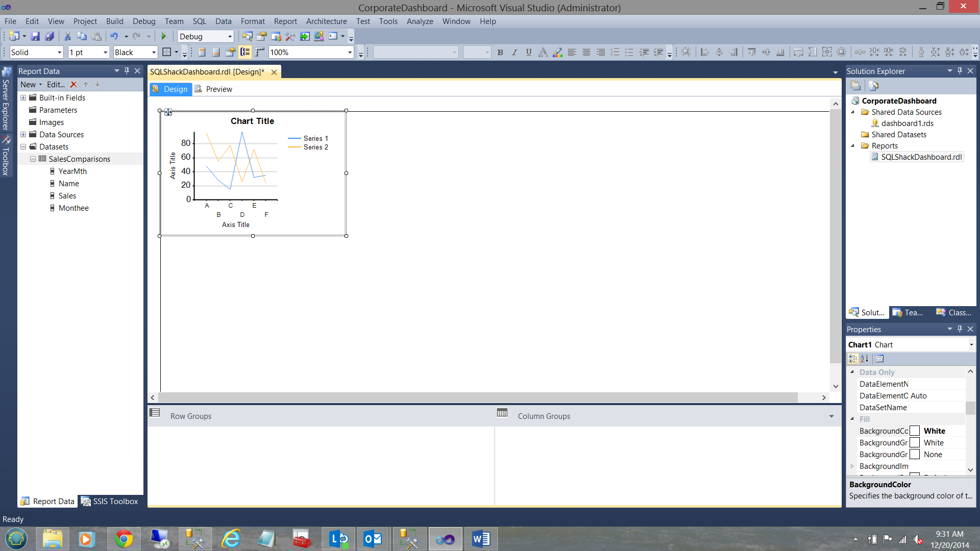Viewport: 980px width, 551px height.
Task: Toggle the ruler display button
Action: 260,52
